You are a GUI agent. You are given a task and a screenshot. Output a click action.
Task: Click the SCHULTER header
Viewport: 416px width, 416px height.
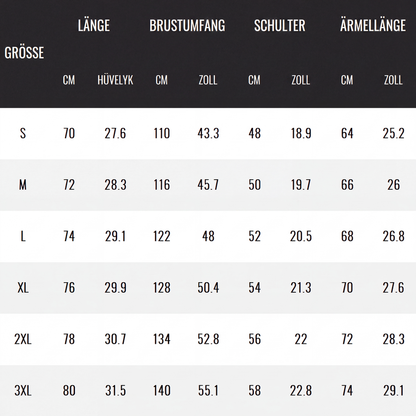pyautogui.click(x=280, y=25)
